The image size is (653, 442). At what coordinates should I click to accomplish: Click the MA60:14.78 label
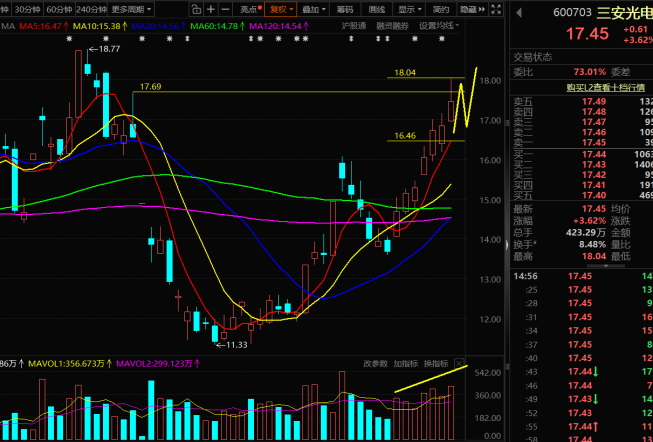pos(217,26)
